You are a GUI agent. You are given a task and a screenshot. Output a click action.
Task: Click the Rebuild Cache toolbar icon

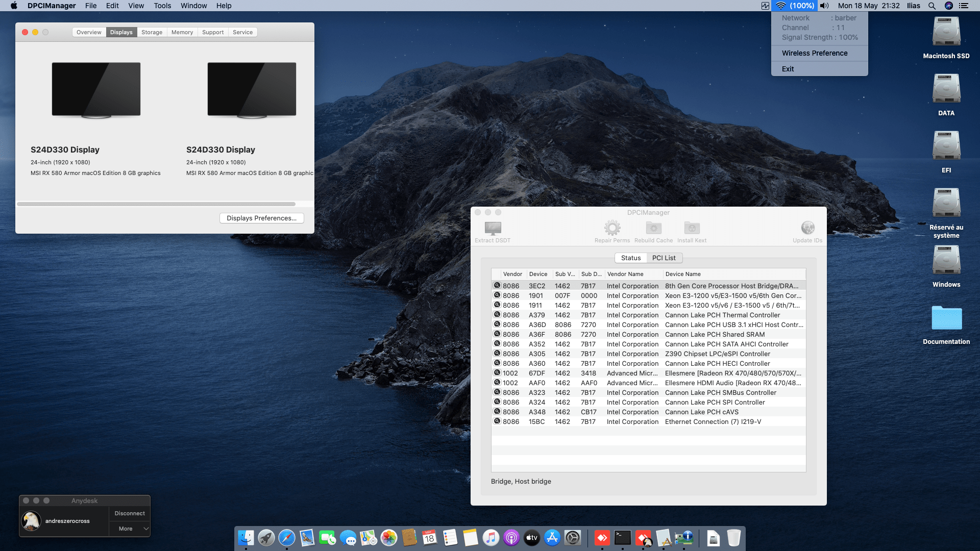point(653,228)
